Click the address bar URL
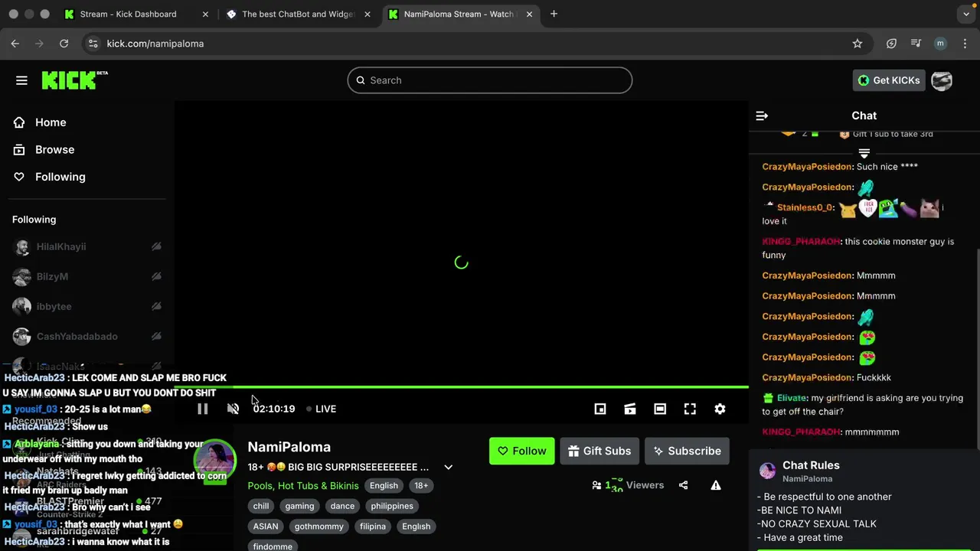The height and width of the screenshot is (551, 980). point(155,44)
